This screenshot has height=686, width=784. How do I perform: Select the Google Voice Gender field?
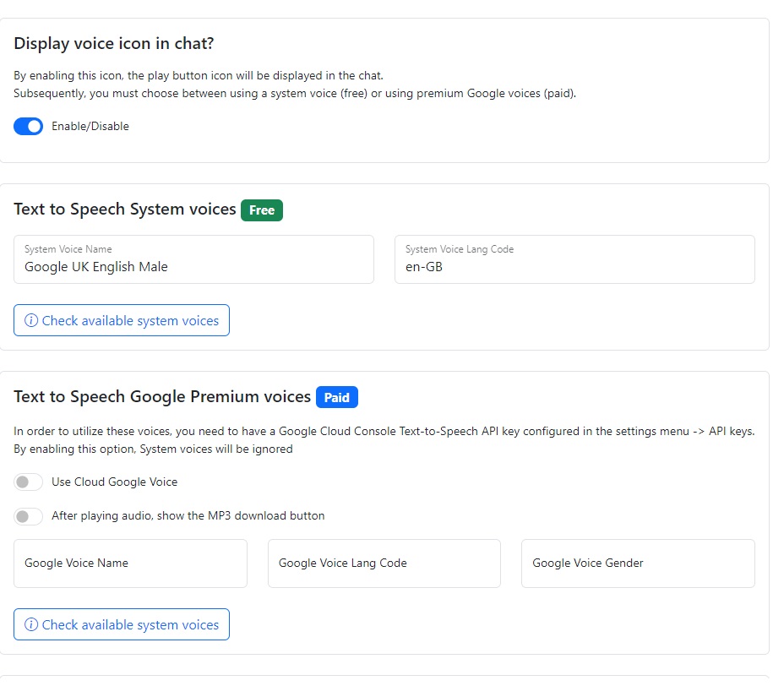click(638, 563)
